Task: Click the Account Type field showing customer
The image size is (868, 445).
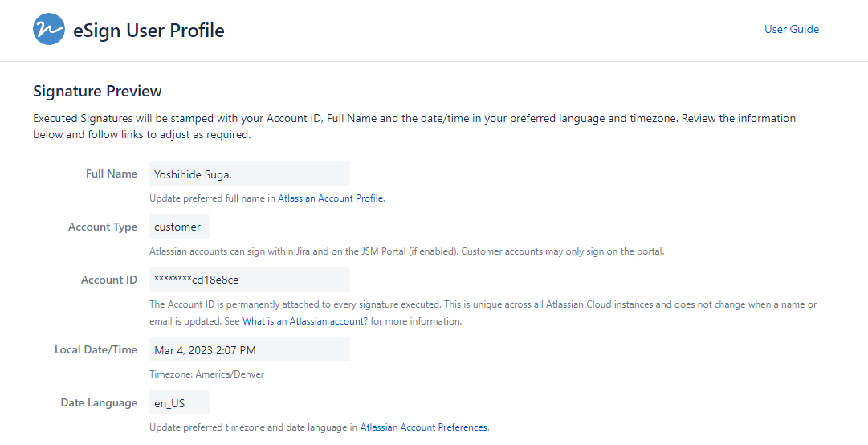Action: pyautogui.click(x=179, y=227)
